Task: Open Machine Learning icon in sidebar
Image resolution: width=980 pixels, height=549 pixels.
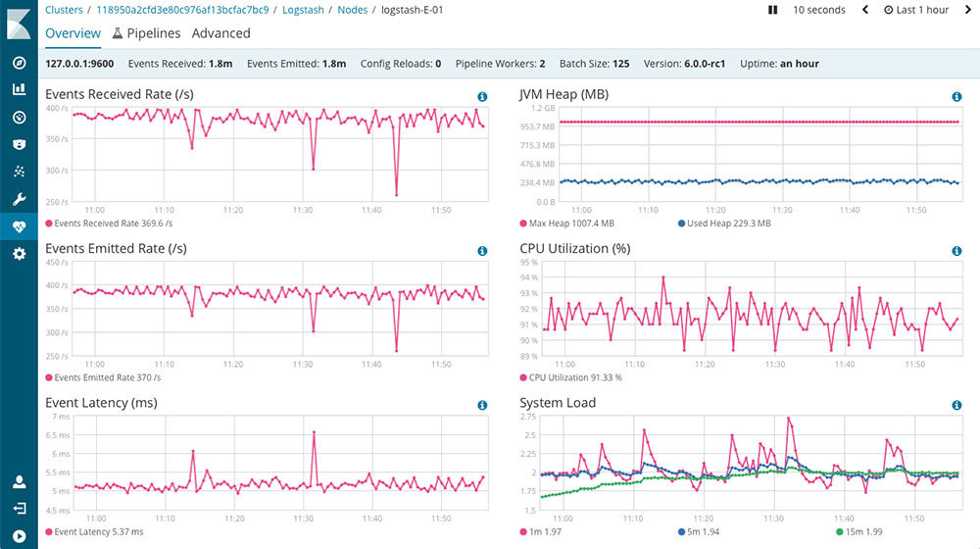Action: point(19,172)
